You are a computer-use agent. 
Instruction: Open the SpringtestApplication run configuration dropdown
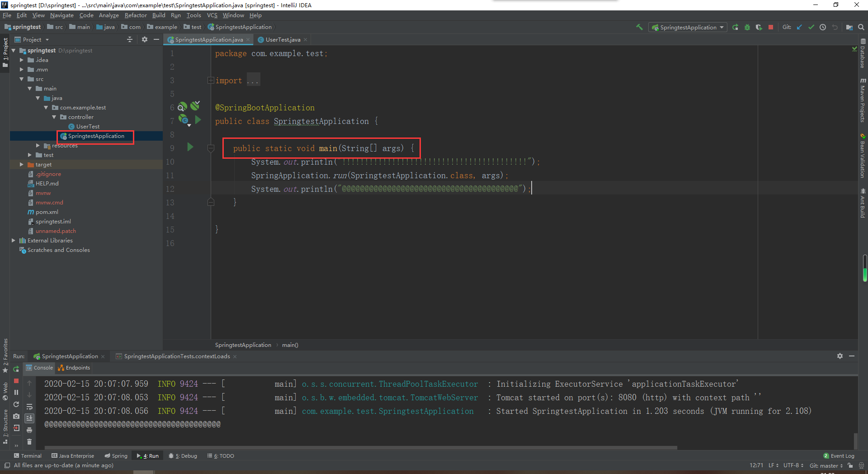688,27
